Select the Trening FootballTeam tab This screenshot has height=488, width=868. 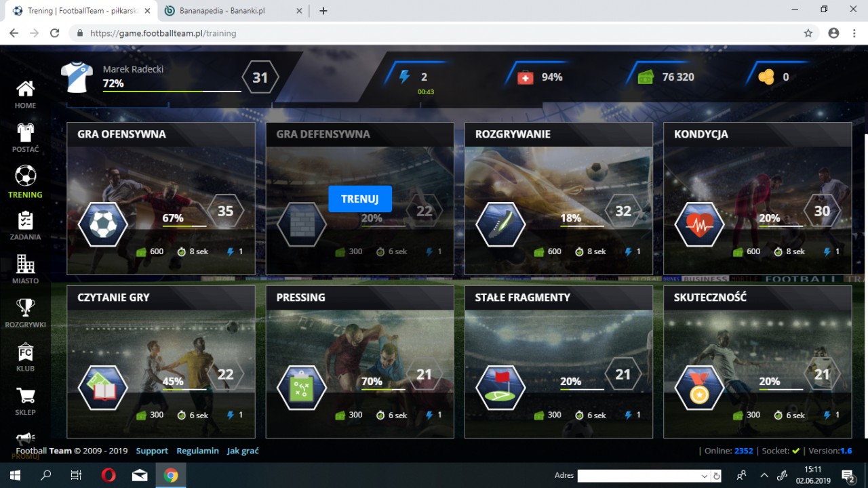82,11
